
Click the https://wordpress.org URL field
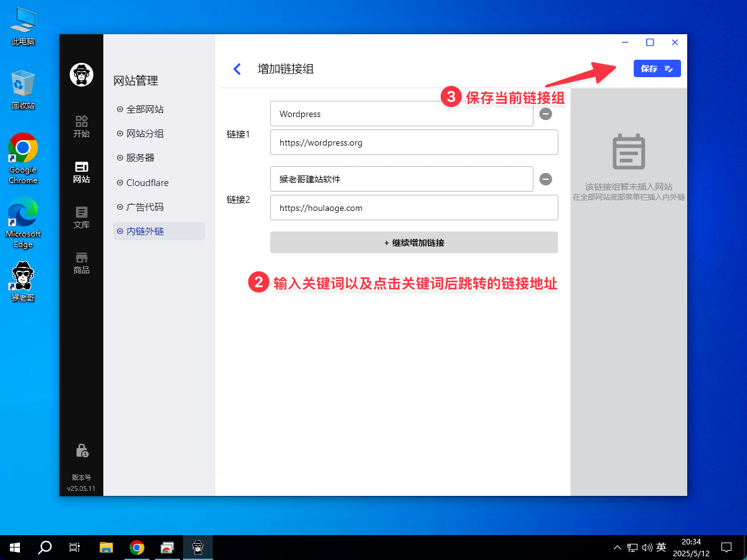click(x=414, y=142)
